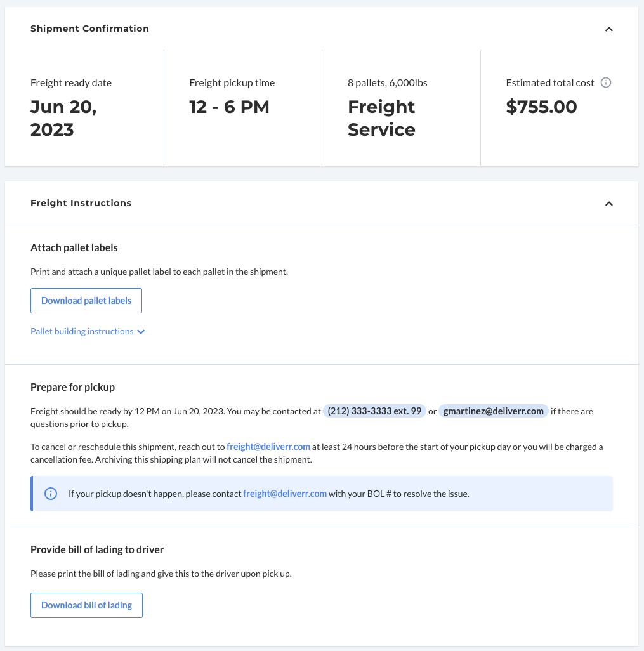Click the phone number (212) 333-3333 ext. 99 chip
The image size is (644, 651).
374,411
